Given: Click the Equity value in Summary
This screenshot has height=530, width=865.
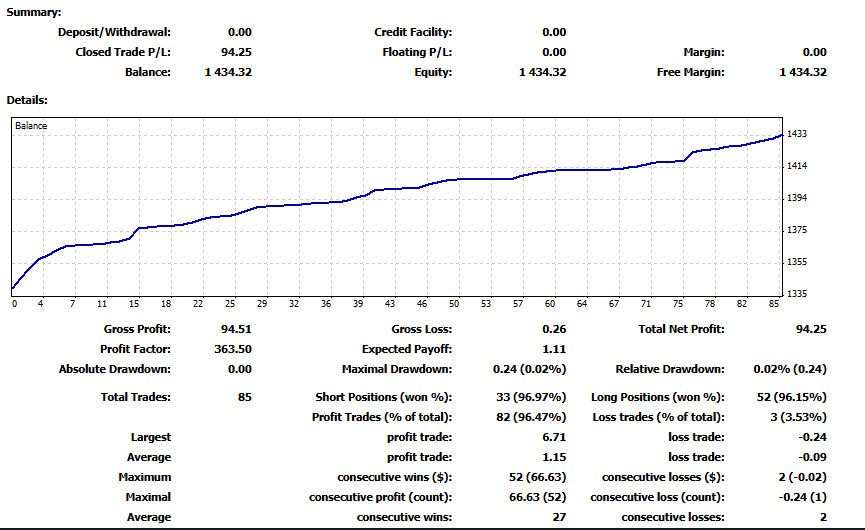Looking at the screenshot, I should [x=542, y=72].
